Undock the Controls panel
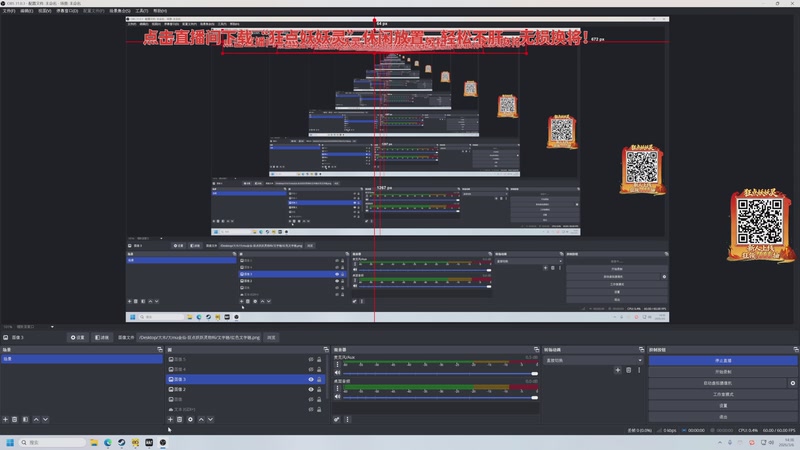The image size is (800, 450). [x=796, y=349]
